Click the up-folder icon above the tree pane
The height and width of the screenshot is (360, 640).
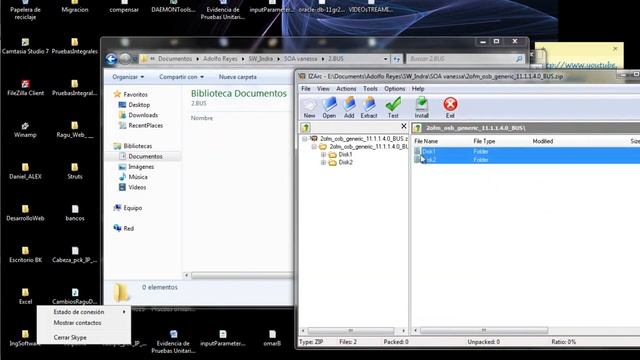click(305, 127)
